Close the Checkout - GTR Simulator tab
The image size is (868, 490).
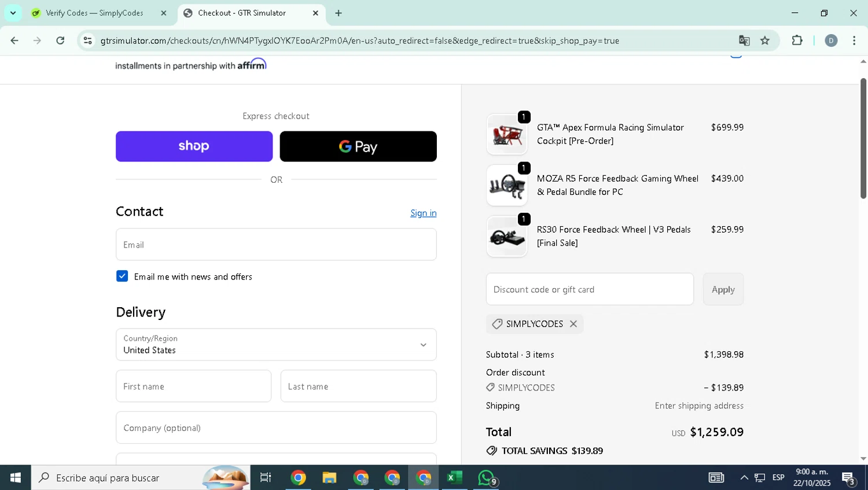coord(315,13)
